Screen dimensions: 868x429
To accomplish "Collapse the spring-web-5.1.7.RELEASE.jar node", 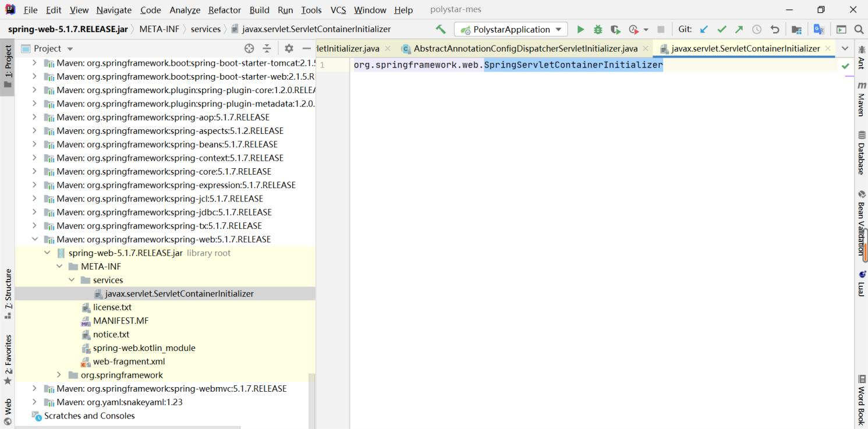I will click(x=47, y=253).
